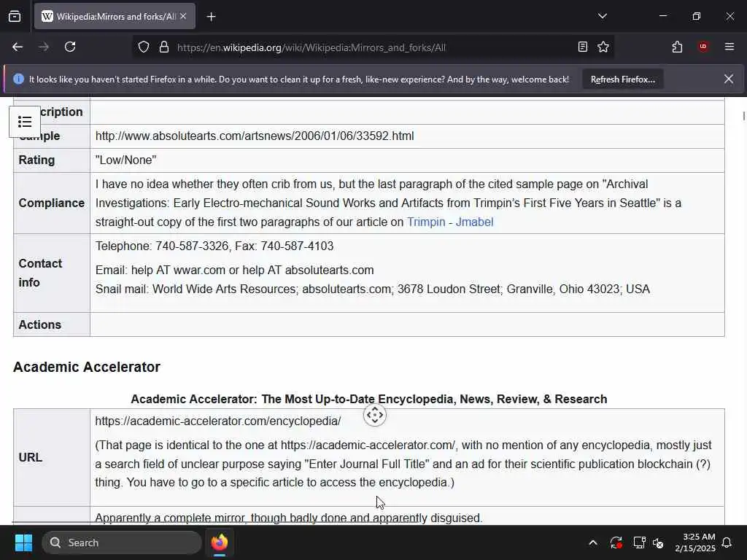Image resolution: width=747 pixels, height=560 pixels.
Task: Open the network display tray icon
Action: tap(639, 542)
